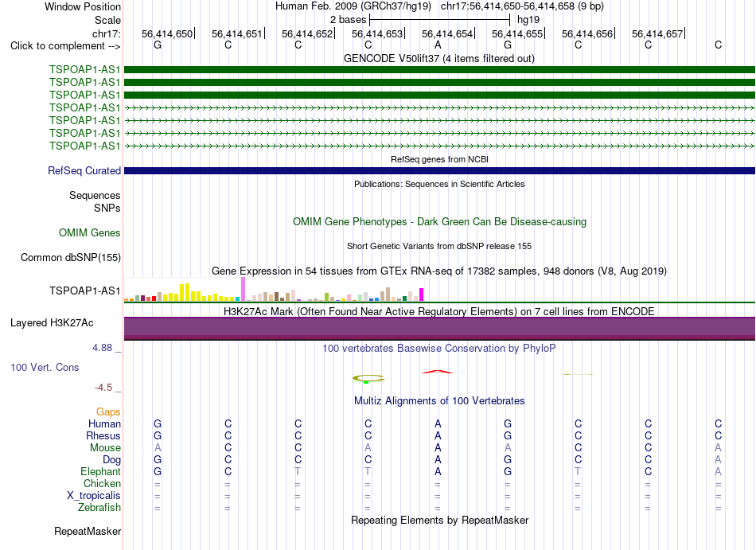Screen dimensions: 756x550
Task: Click the Publications: Sequences in Scientific Articles title
Action: coord(439,184)
